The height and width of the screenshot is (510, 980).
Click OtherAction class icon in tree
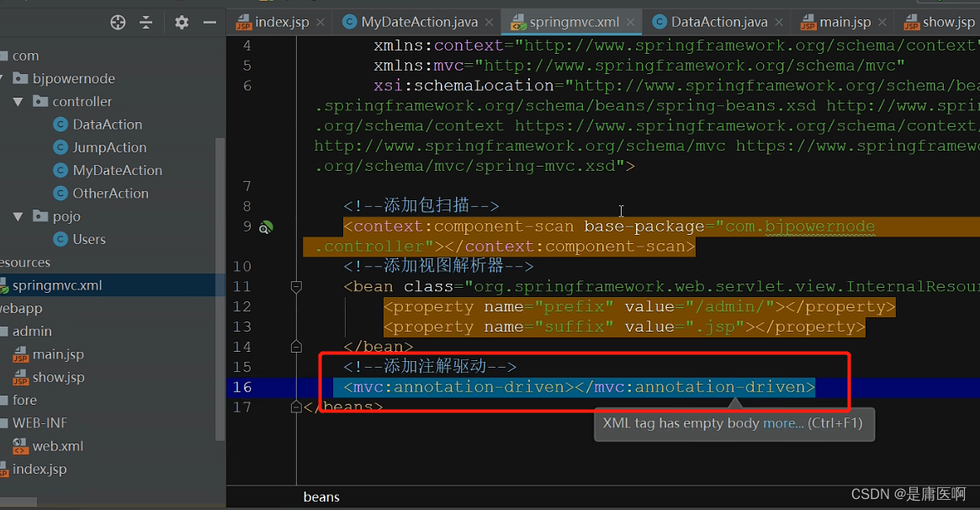click(x=61, y=193)
